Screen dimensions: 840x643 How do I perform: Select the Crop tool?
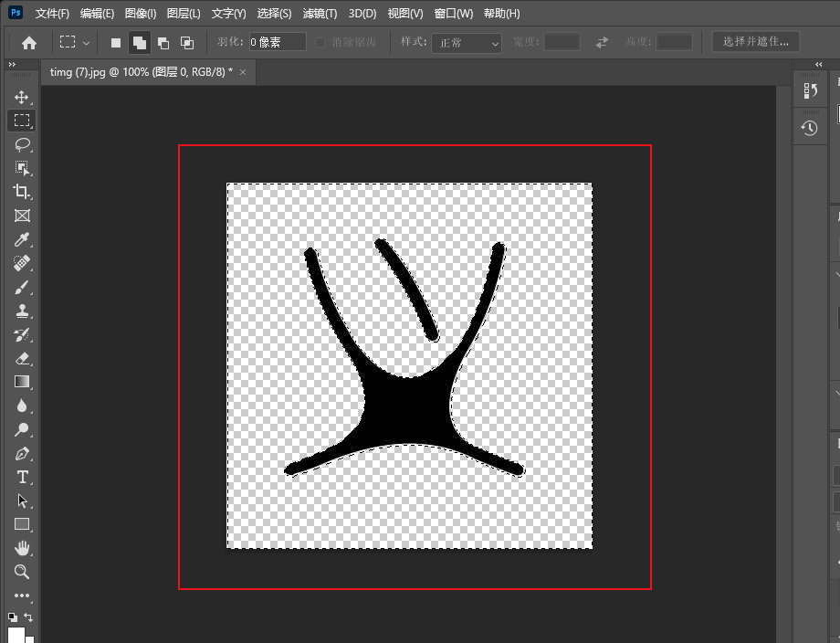(x=22, y=192)
